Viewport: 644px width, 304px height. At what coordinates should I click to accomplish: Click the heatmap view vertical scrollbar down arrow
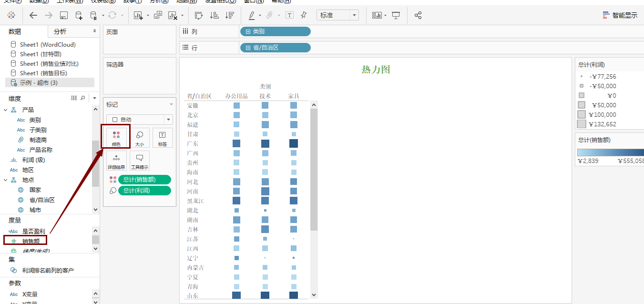click(x=314, y=295)
